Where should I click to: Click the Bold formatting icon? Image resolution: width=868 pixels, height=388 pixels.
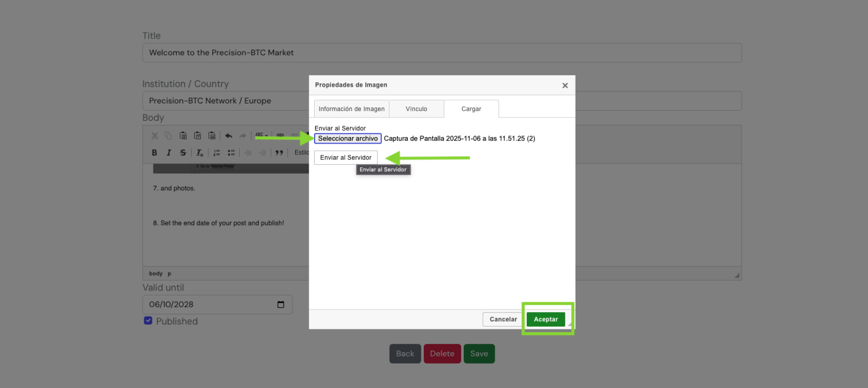pyautogui.click(x=155, y=153)
